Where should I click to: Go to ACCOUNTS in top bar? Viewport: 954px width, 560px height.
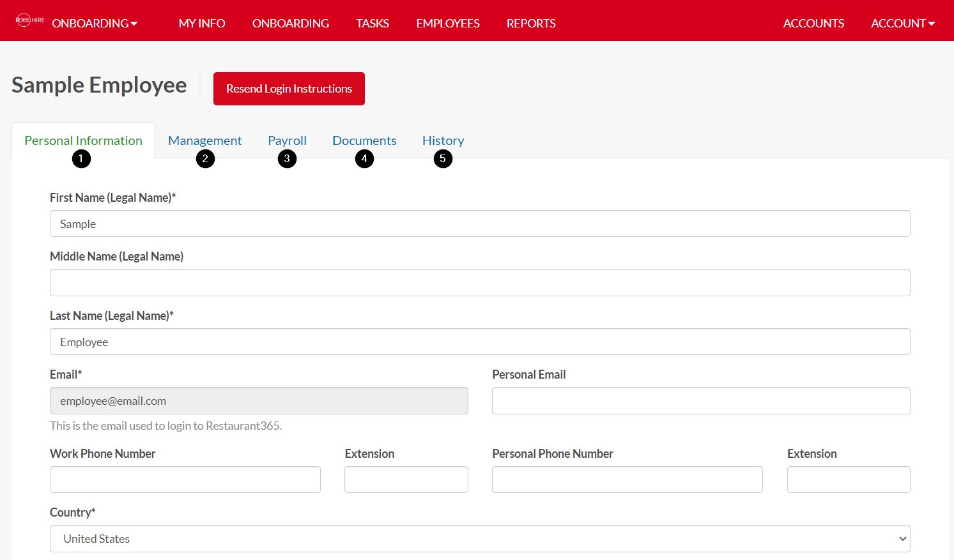tap(813, 24)
